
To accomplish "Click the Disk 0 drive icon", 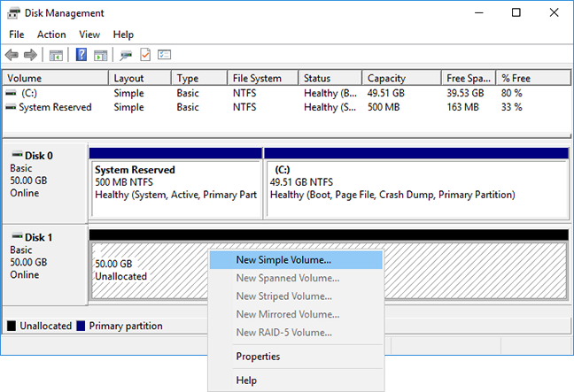I will tap(17, 154).
